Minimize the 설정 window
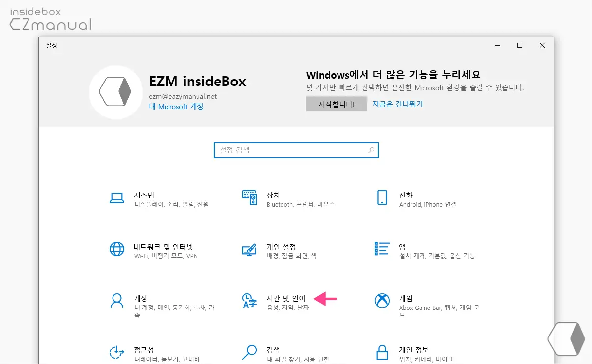The height and width of the screenshot is (364, 592). [497, 45]
